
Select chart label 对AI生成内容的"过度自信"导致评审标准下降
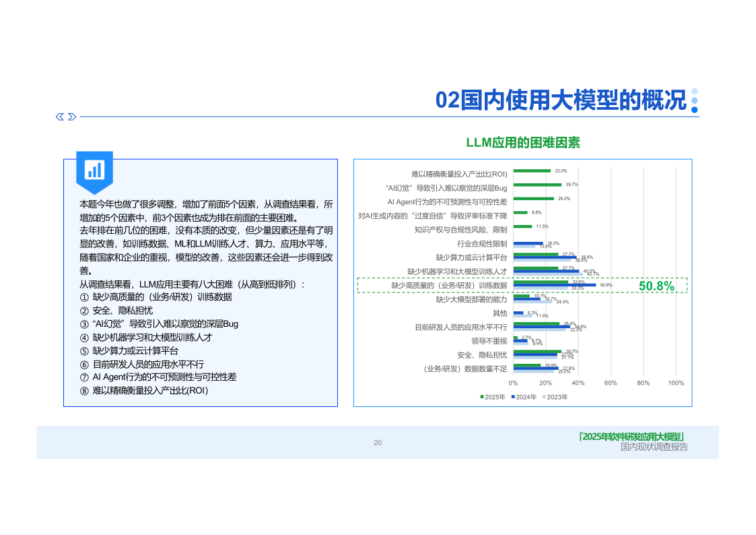[432, 216]
